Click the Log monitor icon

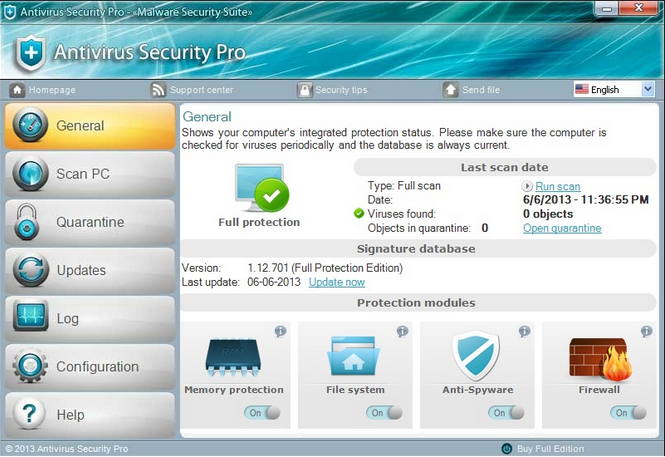click(x=30, y=316)
